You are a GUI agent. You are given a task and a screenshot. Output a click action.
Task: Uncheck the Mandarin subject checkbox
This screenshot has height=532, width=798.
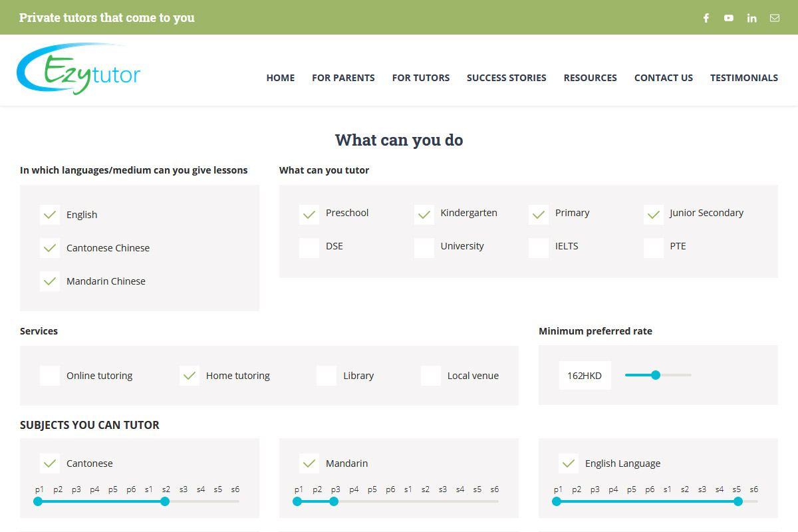tap(309, 464)
